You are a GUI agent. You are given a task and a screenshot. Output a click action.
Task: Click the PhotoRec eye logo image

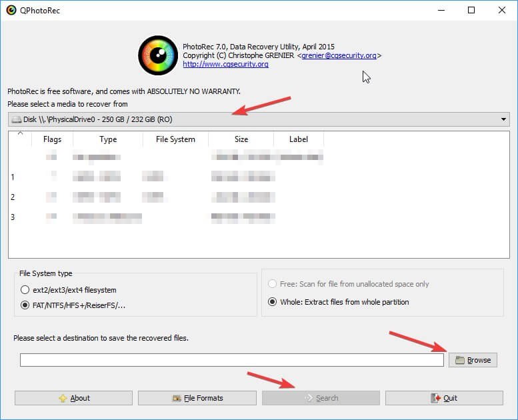(158, 55)
